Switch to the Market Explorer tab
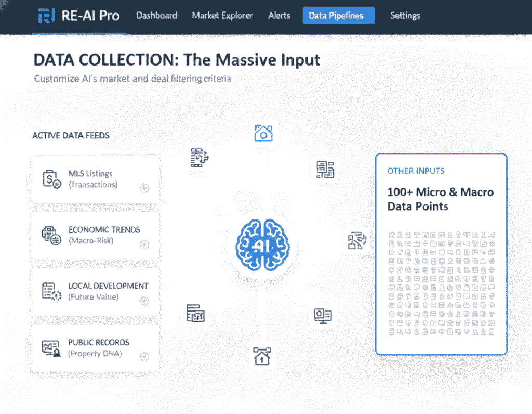Image resolution: width=532 pixels, height=414 pixels. pos(222,16)
